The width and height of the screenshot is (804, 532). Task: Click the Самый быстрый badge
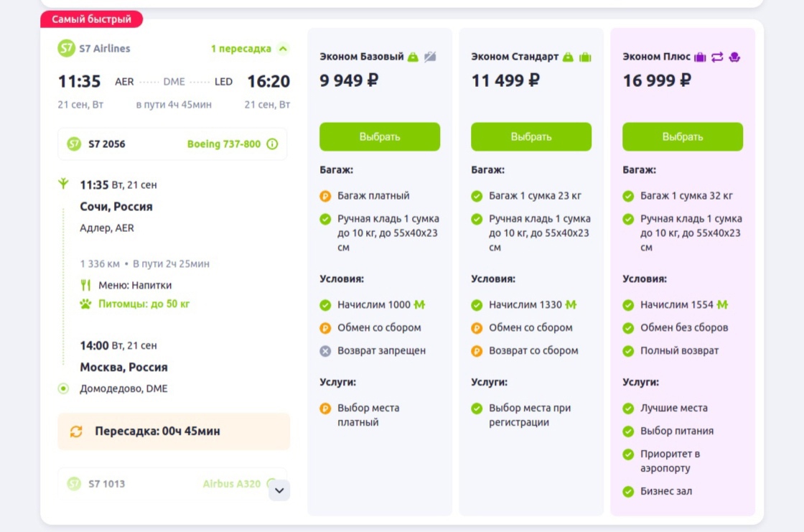pos(91,19)
